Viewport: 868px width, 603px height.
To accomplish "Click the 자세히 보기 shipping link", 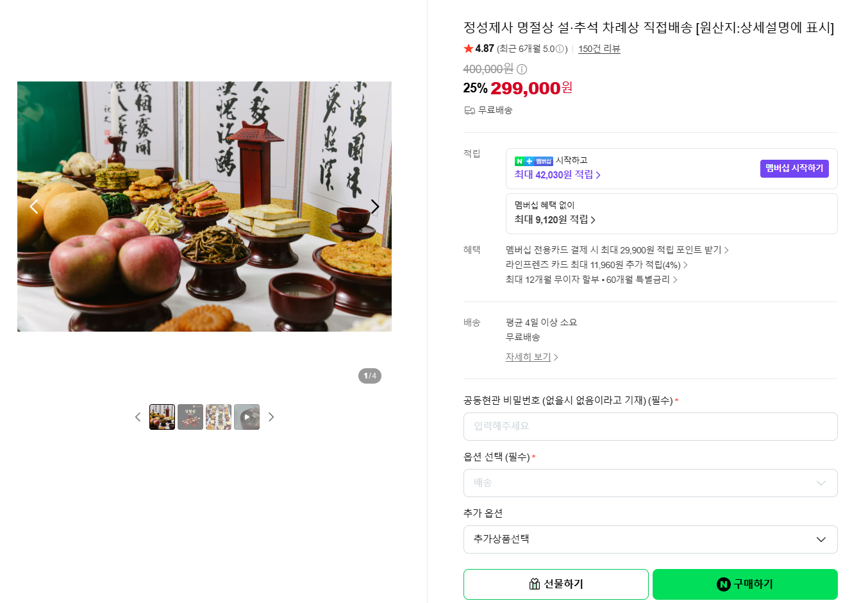I will (531, 357).
